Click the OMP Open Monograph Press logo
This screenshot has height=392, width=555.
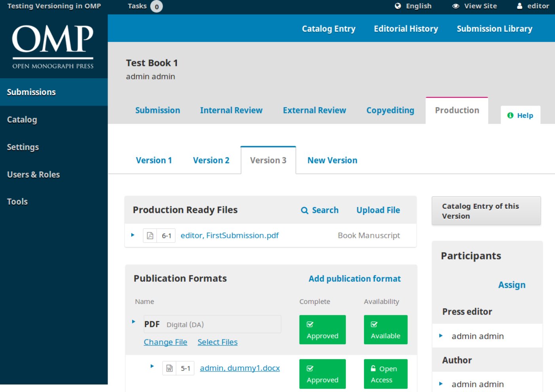click(x=53, y=47)
